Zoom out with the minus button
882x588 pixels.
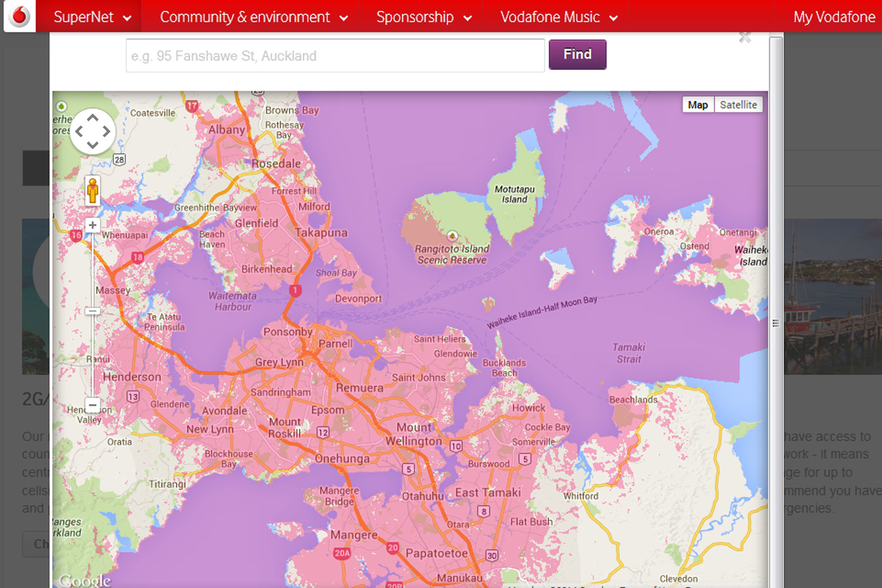click(92, 405)
